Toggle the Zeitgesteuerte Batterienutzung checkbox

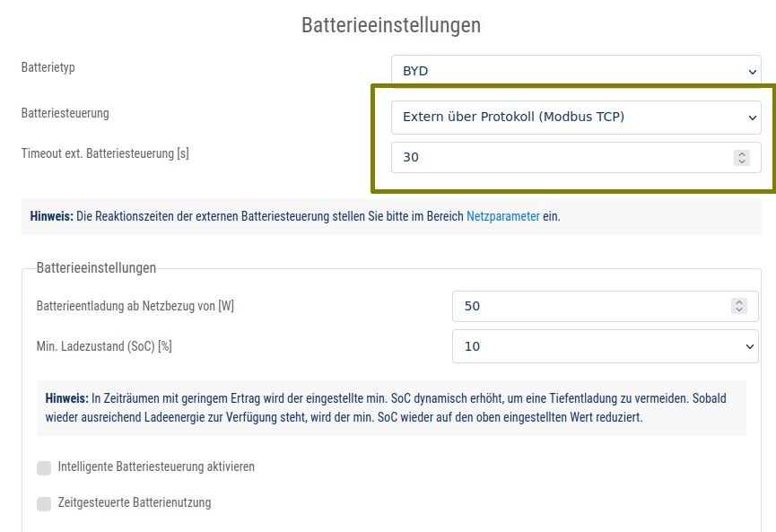(x=44, y=503)
